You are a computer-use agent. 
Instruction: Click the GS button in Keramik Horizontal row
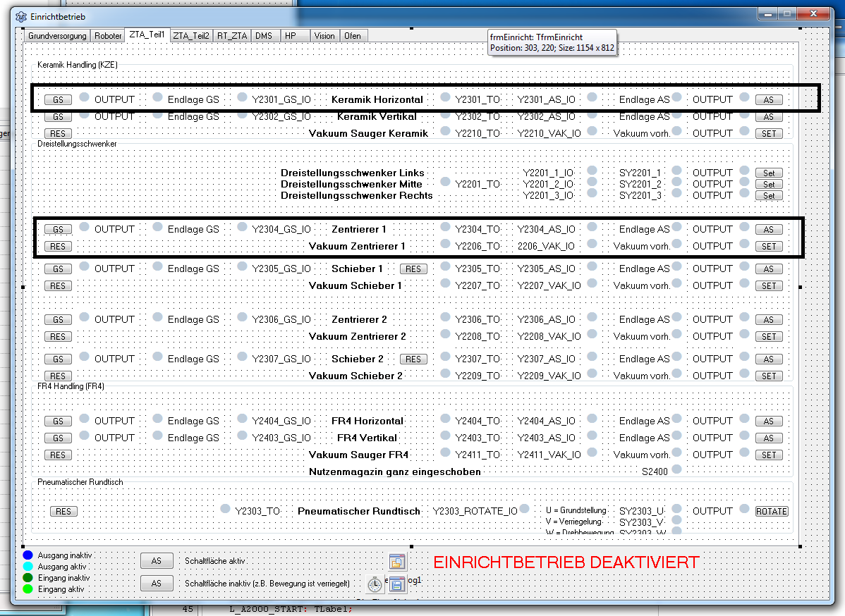(58, 100)
